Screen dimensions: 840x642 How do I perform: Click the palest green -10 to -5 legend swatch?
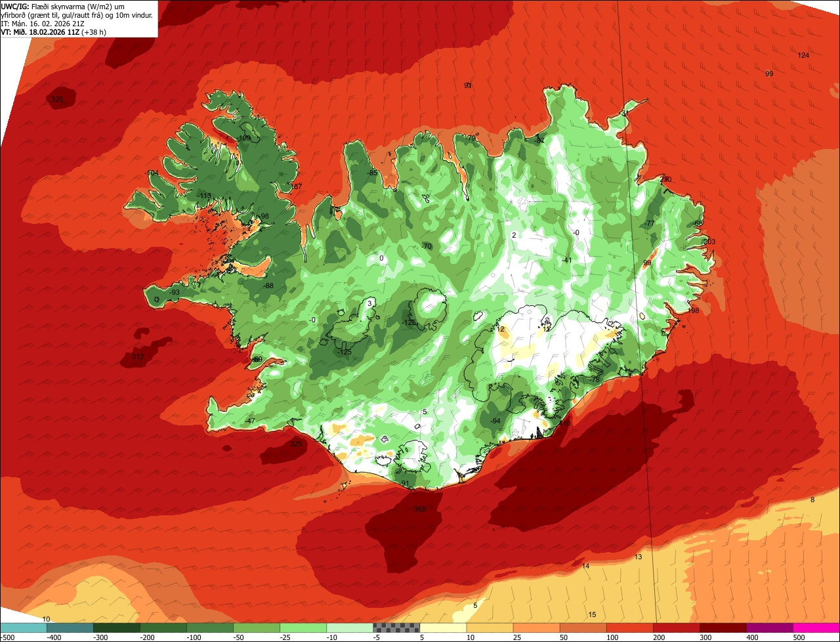pyautogui.click(x=350, y=628)
